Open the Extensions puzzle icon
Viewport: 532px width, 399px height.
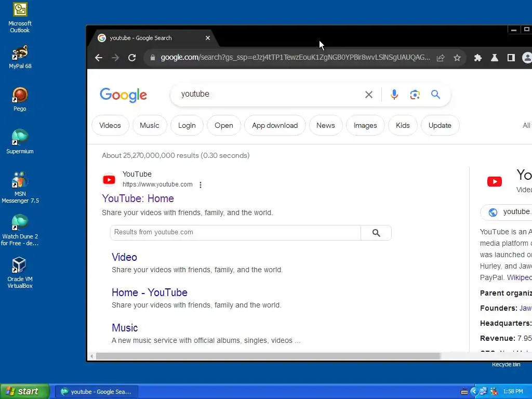(x=478, y=58)
